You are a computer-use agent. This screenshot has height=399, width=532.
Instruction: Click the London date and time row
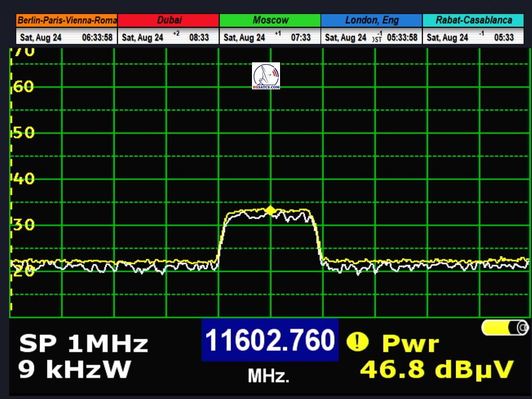[x=371, y=37]
